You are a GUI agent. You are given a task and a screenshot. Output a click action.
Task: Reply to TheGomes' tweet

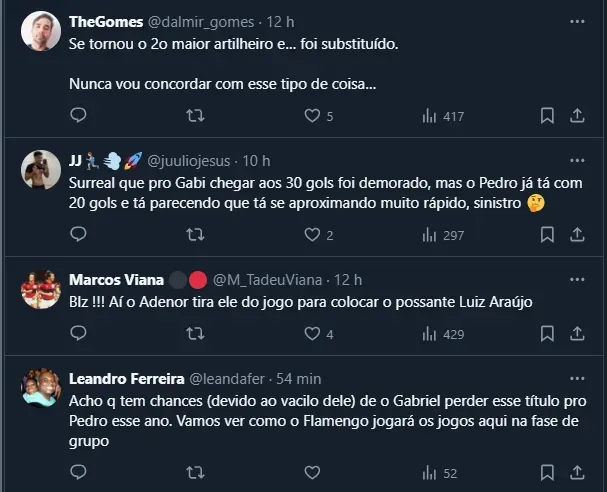coord(79,116)
